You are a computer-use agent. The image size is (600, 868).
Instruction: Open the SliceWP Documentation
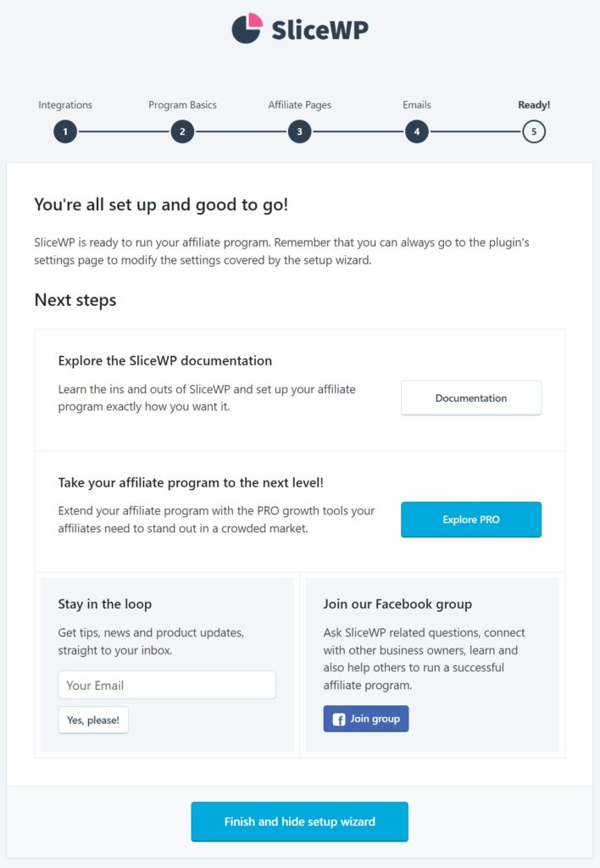(471, 398)
